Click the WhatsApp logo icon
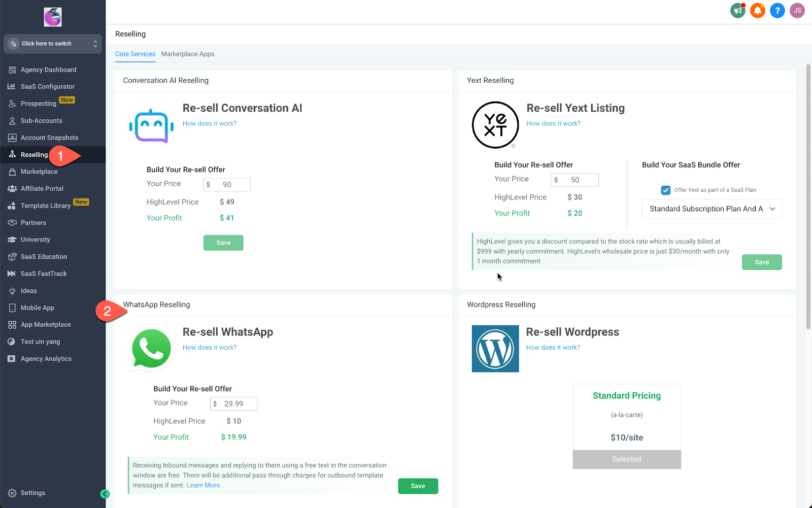The image size is (812, 508). coord(151,349)
